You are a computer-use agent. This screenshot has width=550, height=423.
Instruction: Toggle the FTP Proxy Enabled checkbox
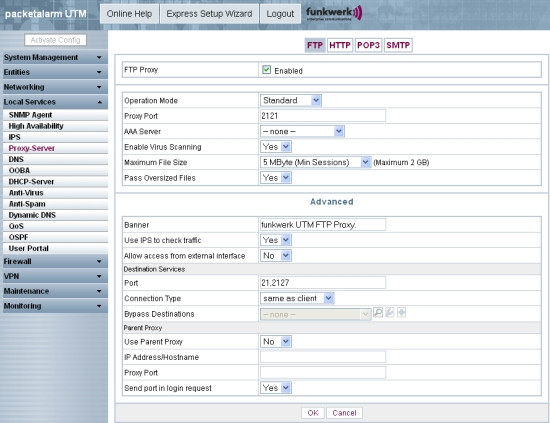tap(266, 70)
